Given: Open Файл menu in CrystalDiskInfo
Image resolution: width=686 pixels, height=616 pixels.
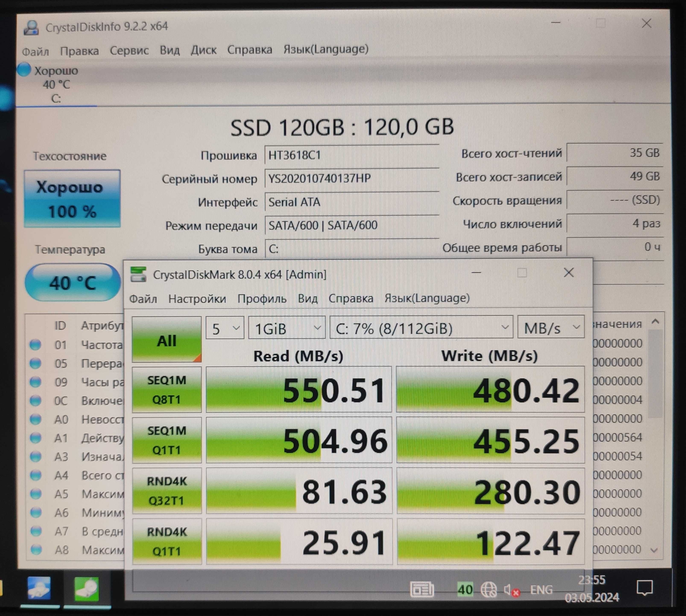Looking at the screenshot, I should [x=36, y=51].
